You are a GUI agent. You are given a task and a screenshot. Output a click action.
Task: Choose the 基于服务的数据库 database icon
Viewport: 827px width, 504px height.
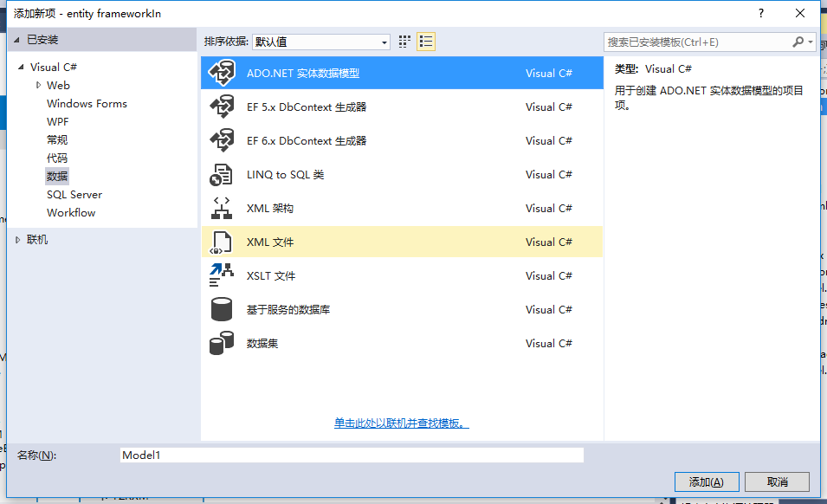tap(222, 309)
